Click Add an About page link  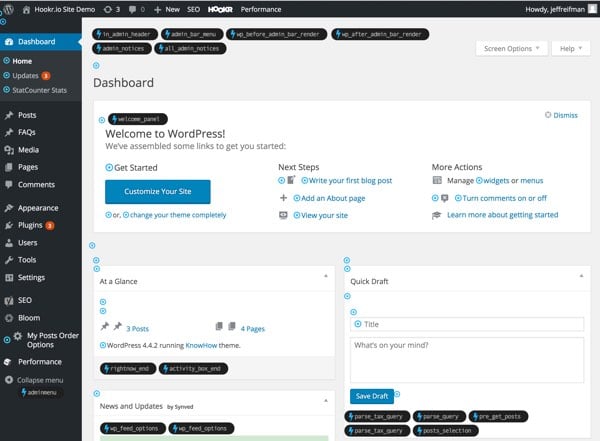pyautogui.click(x=333, y=198)
